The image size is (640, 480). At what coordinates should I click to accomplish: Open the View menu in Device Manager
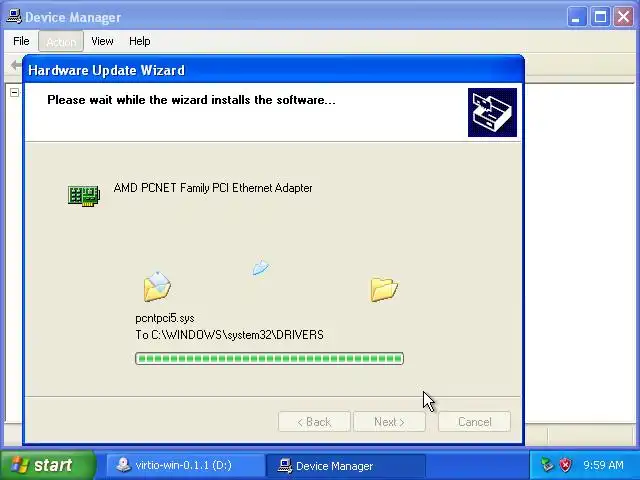click(102, 41)
